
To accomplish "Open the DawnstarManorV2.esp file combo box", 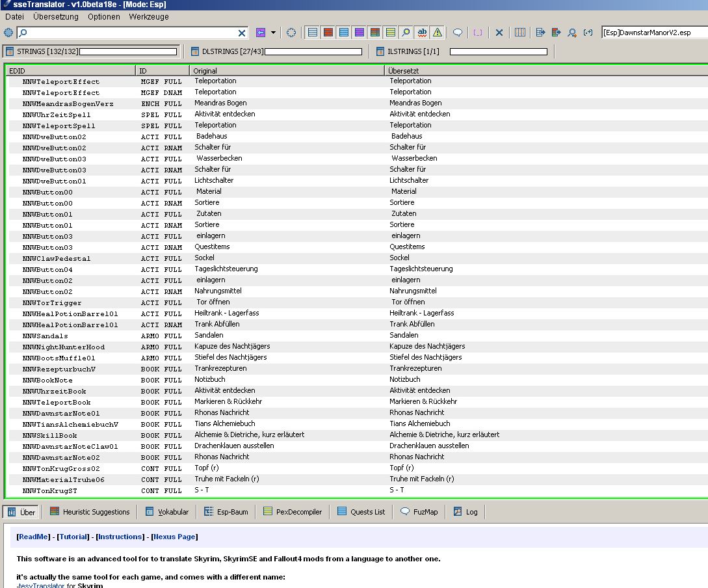I will [653, 33].
